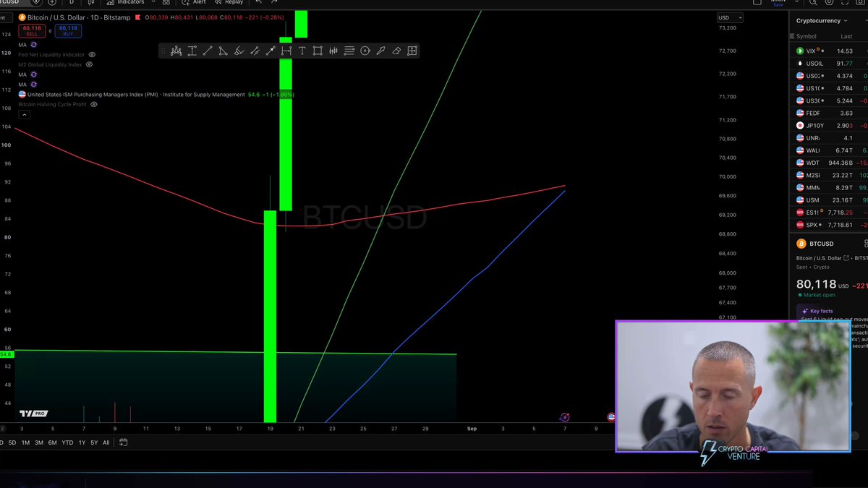Select the 1M time range
Image resolution: width=868 pixels, height=488 pixels.
click(x=25, y=442)
